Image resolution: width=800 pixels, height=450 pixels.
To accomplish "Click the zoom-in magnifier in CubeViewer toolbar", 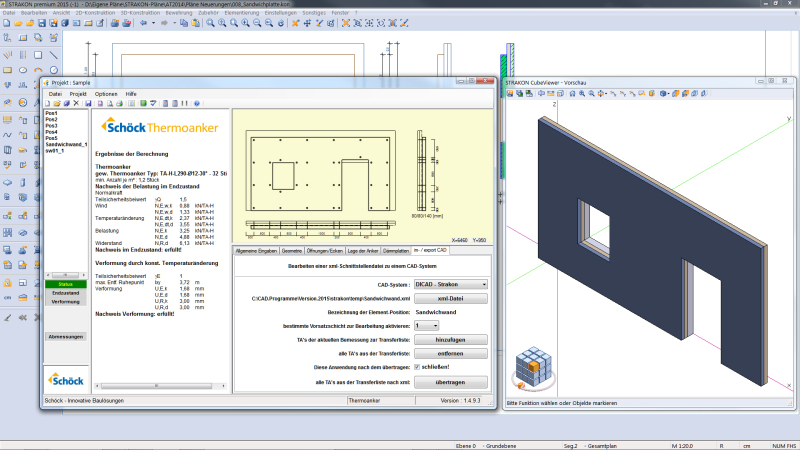I will (582, 93).
